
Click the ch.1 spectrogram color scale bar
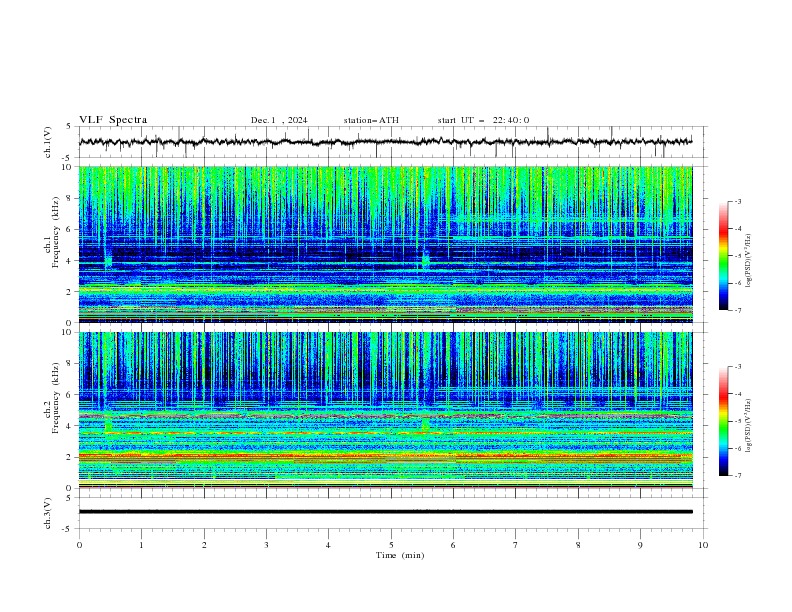[723, 256]
